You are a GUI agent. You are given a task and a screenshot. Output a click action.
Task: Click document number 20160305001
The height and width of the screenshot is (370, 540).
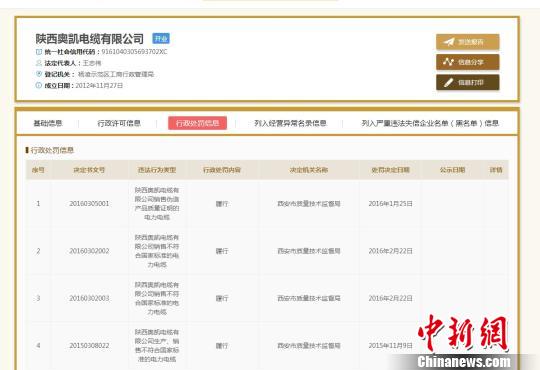pyautogui.click(x=89, y=204)
